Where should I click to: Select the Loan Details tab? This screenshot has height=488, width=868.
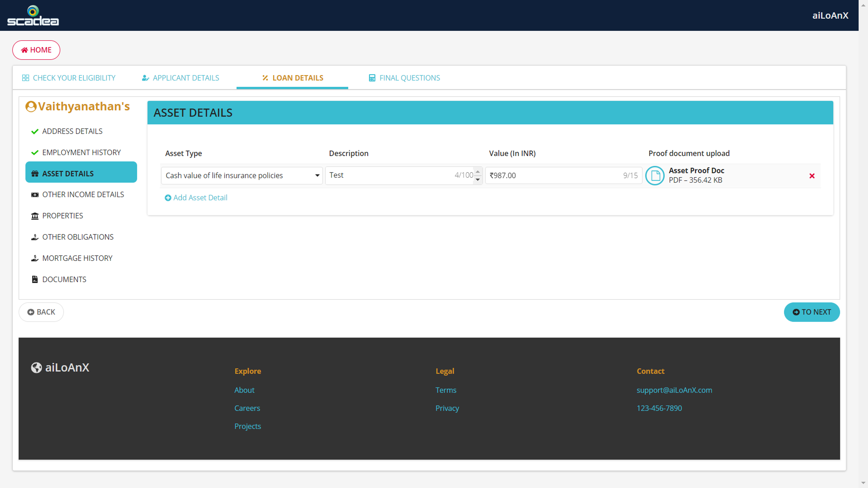click(x=292, y=78)
